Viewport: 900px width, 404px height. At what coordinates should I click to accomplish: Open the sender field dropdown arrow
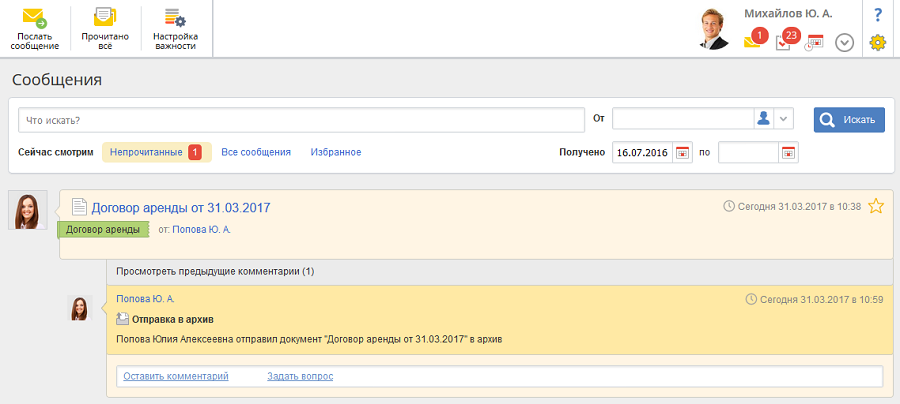tap(784, 119)
